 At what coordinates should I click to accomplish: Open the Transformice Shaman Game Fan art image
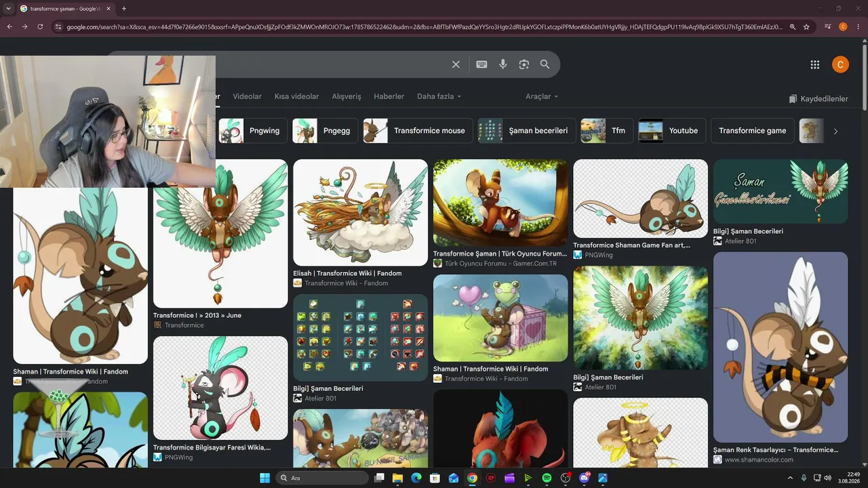[640, 199]
